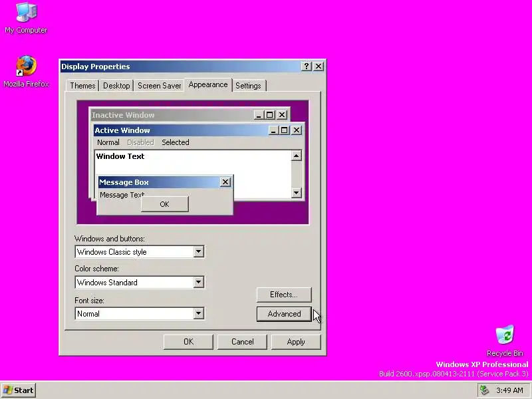Click the network tray icon beside the clock

(x=485, y=390)
